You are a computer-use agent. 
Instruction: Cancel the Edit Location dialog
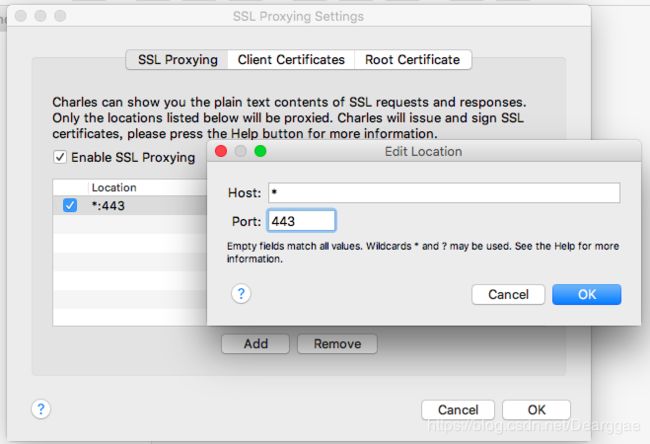point(508,294)
